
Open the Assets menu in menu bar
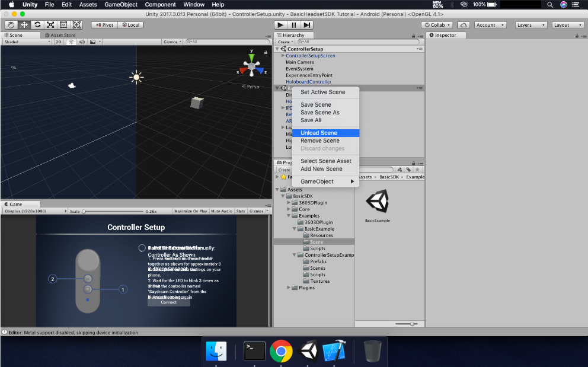(88, 5)
